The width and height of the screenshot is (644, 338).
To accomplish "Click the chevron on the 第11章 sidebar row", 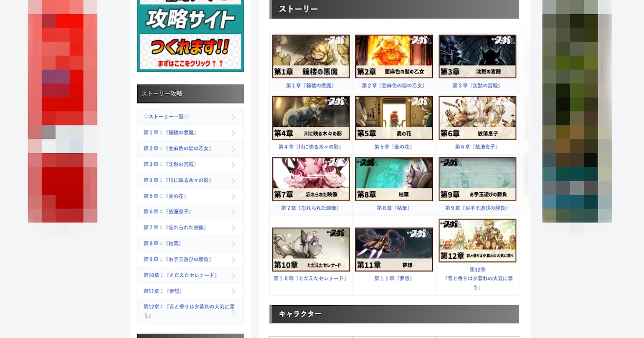I will [233, 292].
